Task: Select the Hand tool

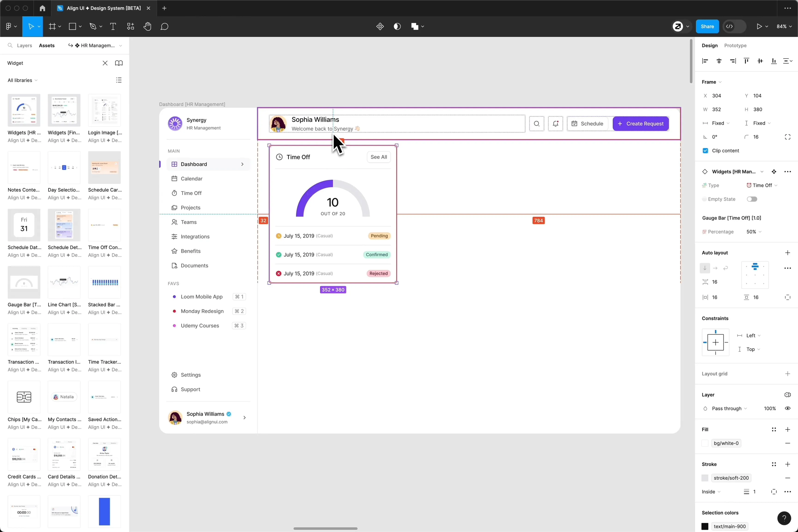Action: 147,27
